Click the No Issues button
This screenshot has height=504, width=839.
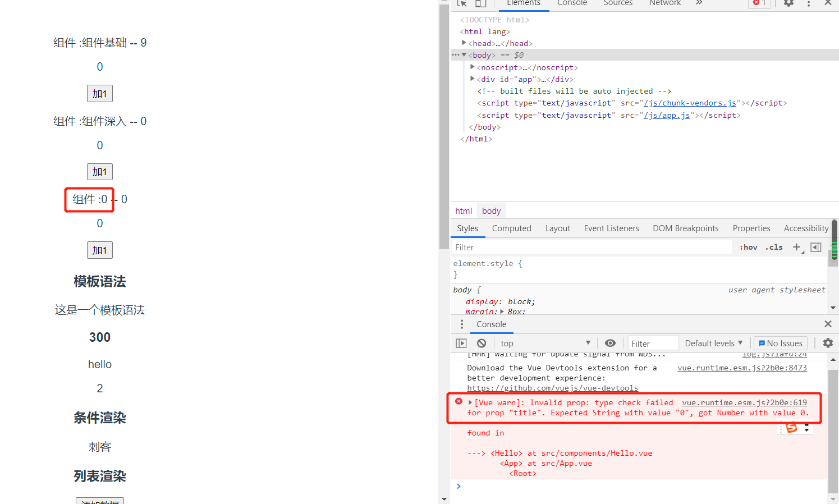[x=780, y=343]
